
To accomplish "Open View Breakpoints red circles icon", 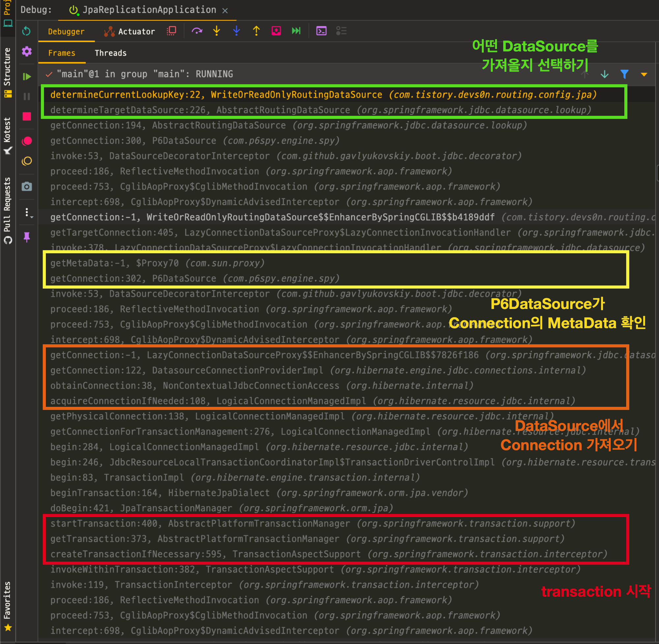I will pos(27,141).
